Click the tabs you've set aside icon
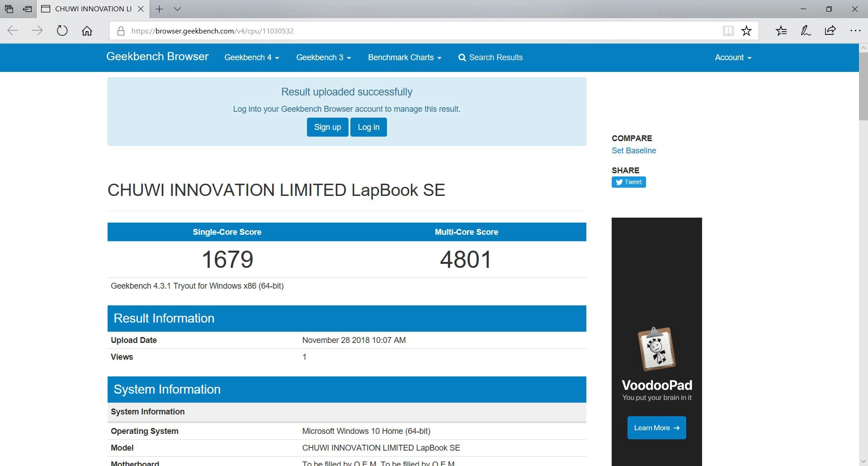868x466 pixels. point(9,9)
